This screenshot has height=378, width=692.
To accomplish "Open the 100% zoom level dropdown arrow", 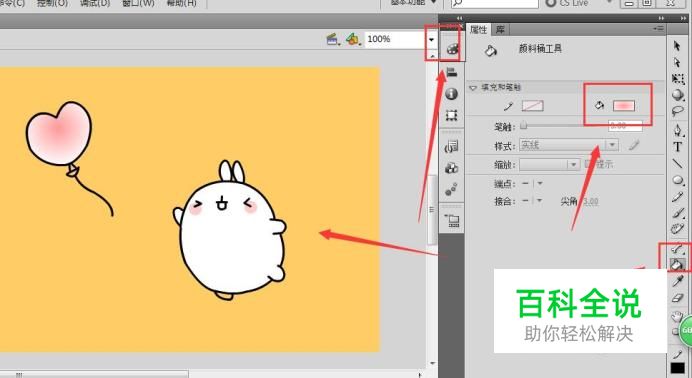I will click(x=431, y=40).
